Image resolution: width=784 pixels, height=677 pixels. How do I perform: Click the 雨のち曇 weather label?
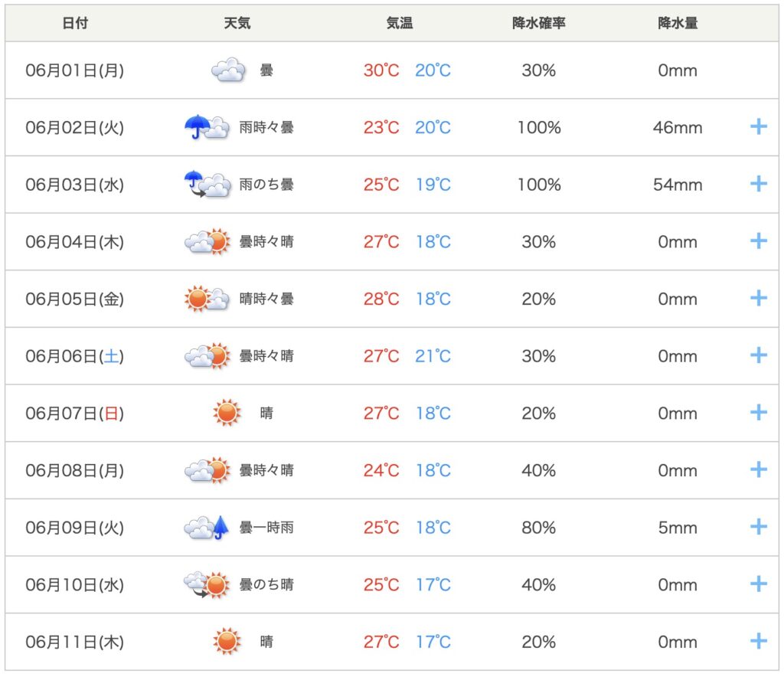point(266,185)
